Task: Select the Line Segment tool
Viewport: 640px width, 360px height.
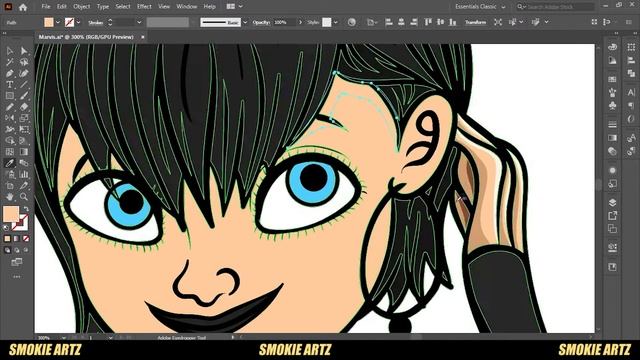Action: coord(24,85)
